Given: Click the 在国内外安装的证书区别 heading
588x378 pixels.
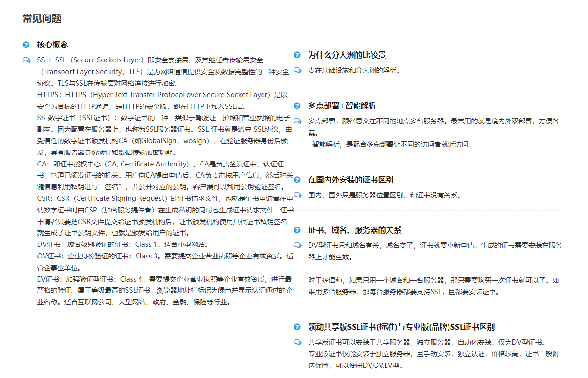Looking at the screenshot, I should (x=351, y=180).
